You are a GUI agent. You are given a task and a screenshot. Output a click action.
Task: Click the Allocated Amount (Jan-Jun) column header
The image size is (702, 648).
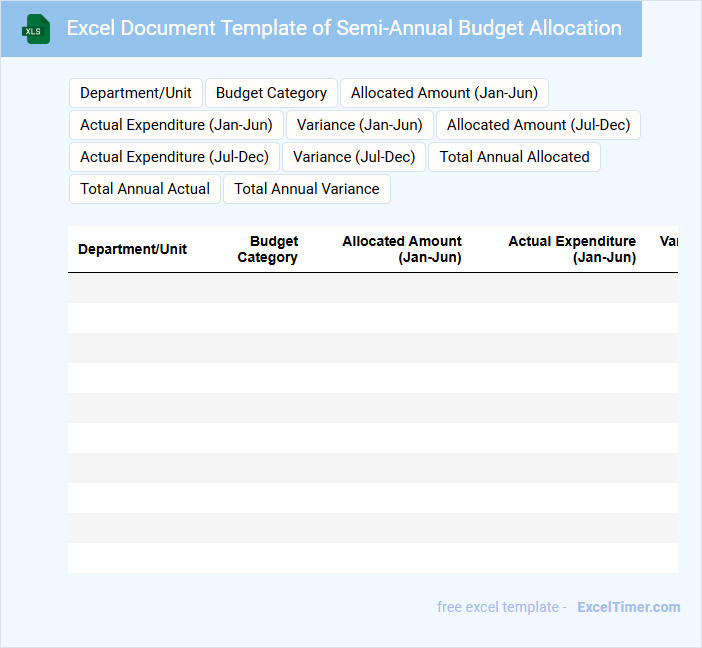[x=402, y=249]
